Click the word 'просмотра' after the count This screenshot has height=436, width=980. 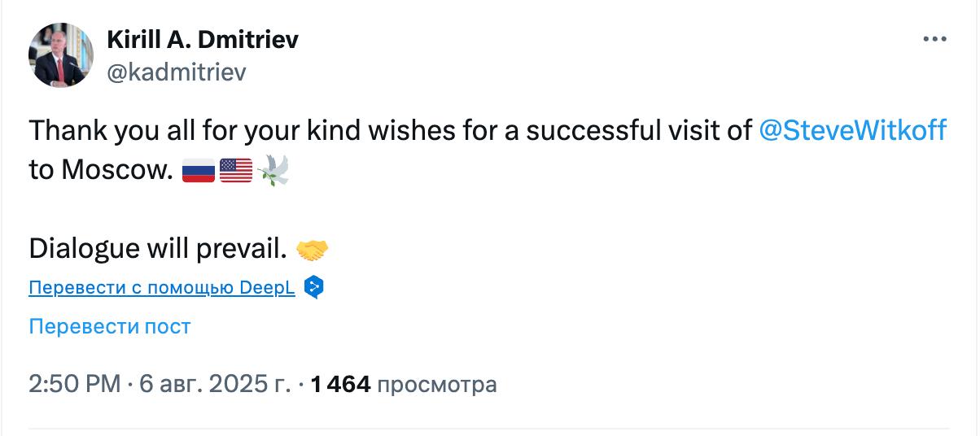(x=437, y=383)
